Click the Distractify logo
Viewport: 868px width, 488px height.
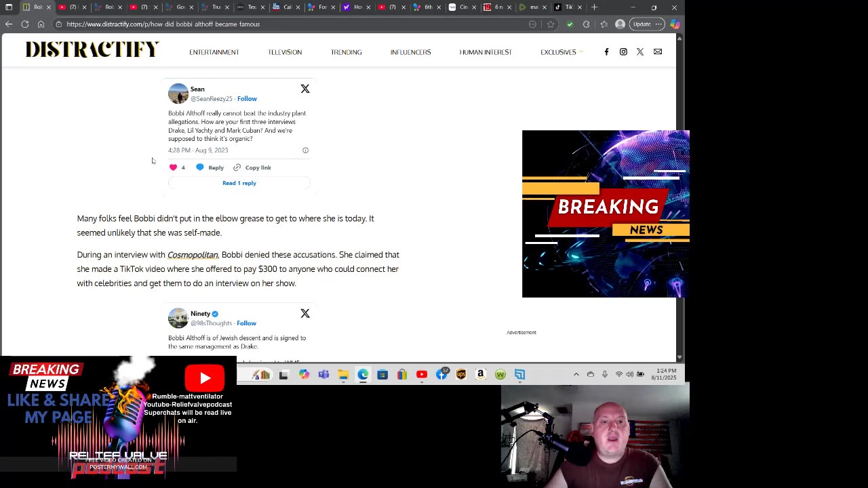click(92, 49)
